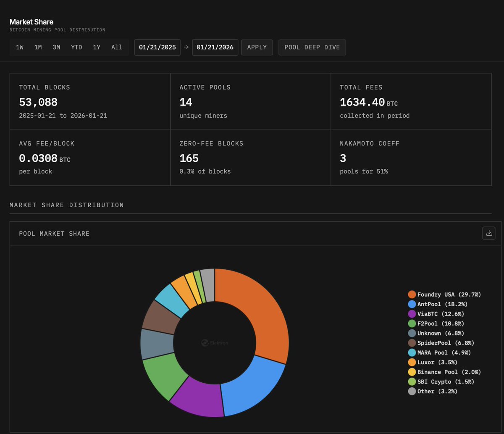Click the Unknown gray legend dot
Image resolution: width=504 pixels, height=434 pixels.
pyautogui.click(x=412, y=333)
